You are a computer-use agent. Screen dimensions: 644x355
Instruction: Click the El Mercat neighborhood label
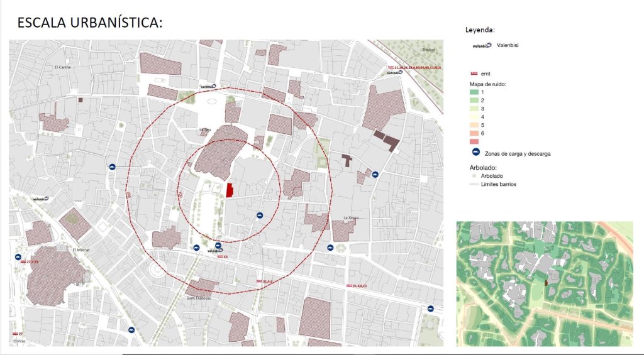(x=82, y=249)
